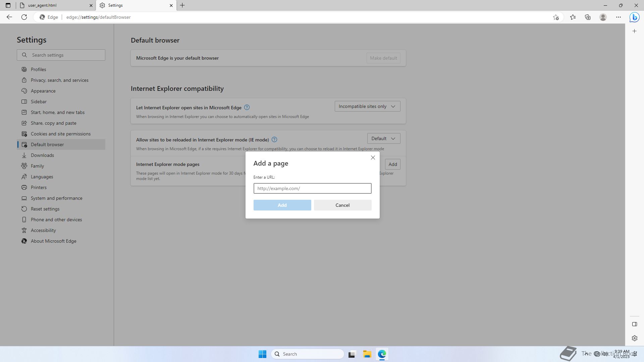The image size is (644, 362).
Task: Click the Search settings box
Action: [61, 55]
